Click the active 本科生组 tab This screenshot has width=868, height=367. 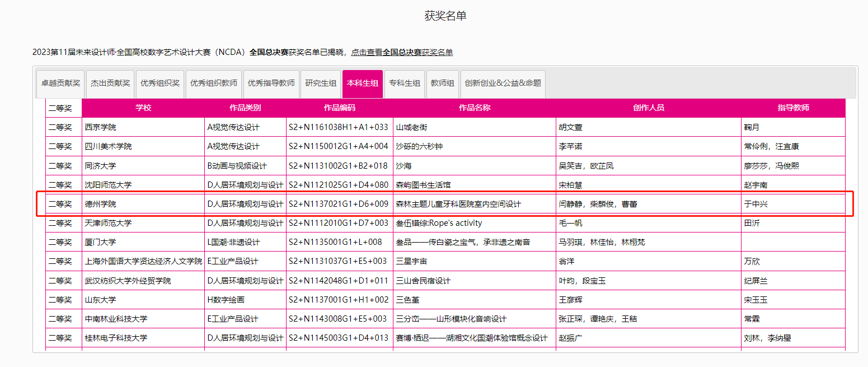363,83
